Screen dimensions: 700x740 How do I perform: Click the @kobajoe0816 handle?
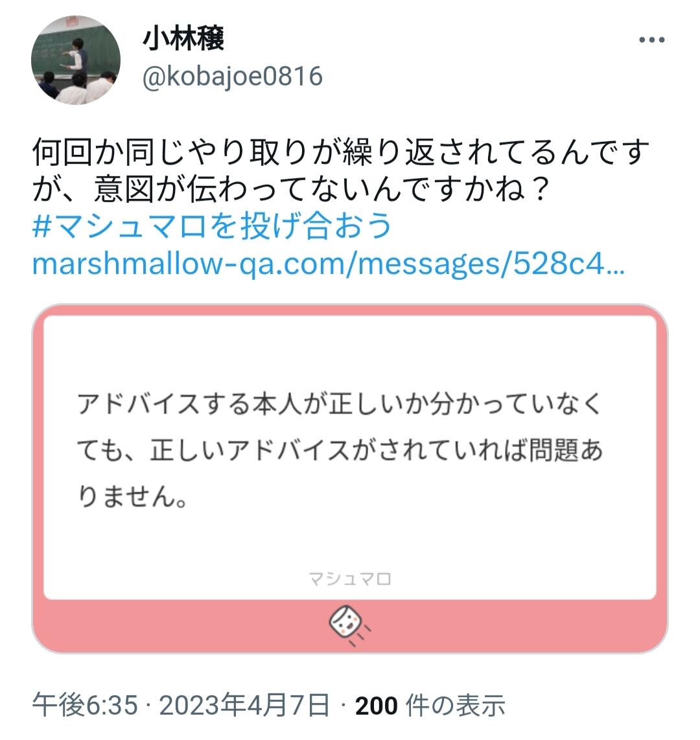[232, 76]
